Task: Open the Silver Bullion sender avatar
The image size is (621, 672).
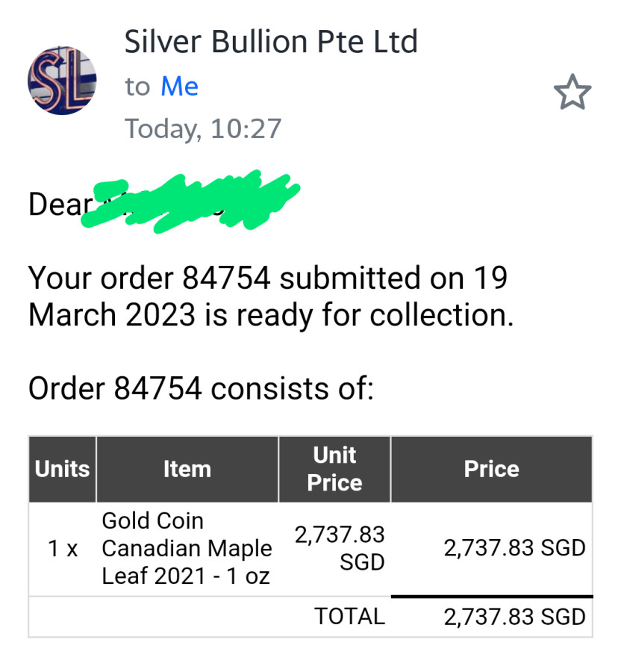Action: pyautogui.click(x=62, y=81)
